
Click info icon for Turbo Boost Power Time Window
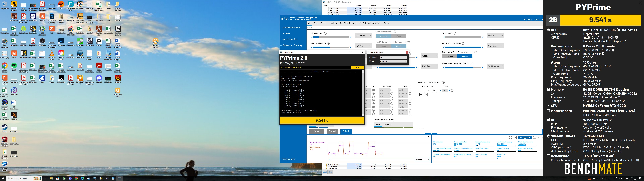[x=472, y=64]
